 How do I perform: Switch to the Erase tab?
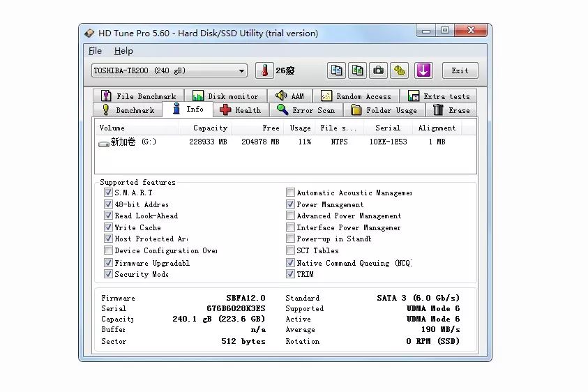tap(451, 110)
